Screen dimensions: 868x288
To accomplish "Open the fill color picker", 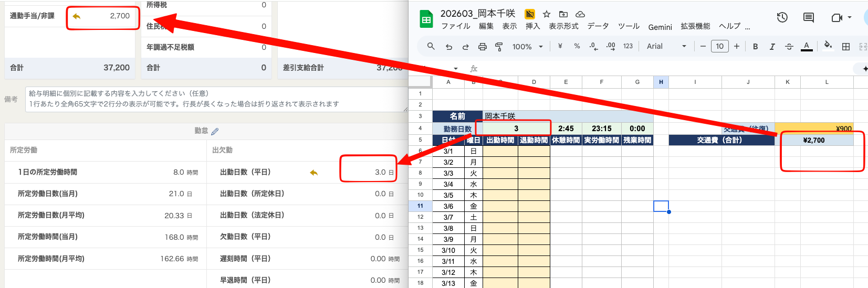I will 828,46.
